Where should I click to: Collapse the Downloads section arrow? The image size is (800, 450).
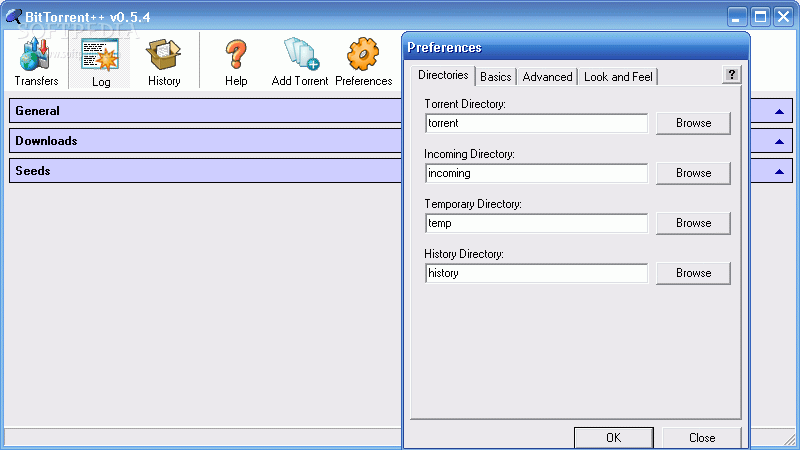[x=779, y=142]
